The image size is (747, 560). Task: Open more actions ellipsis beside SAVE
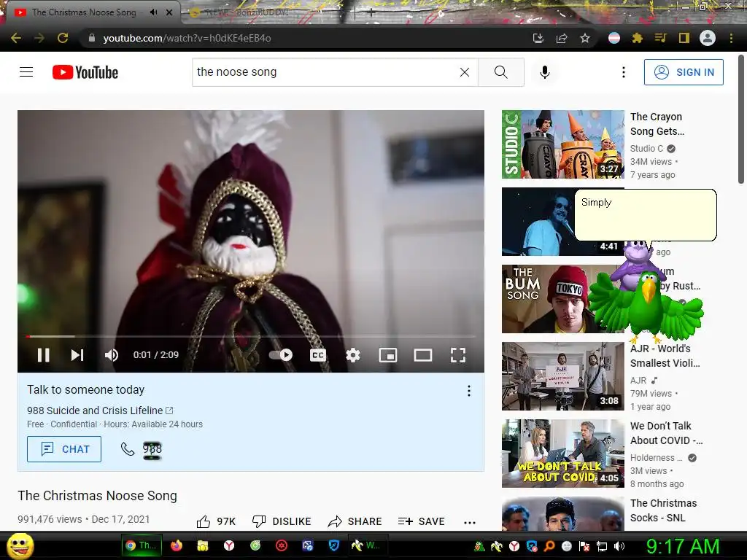[470, 522]
